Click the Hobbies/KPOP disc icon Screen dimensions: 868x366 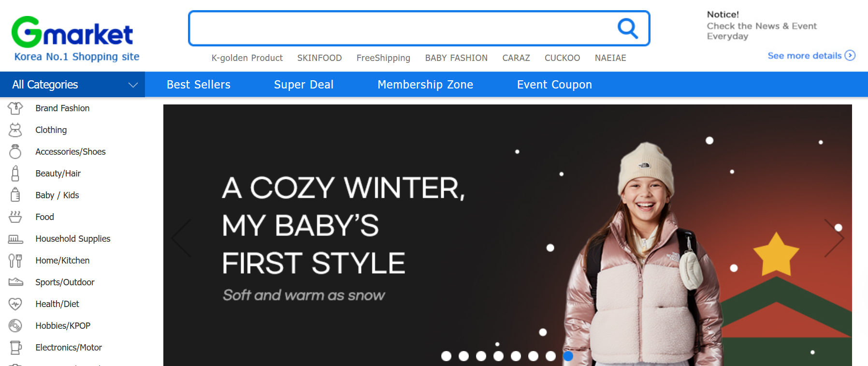(15, 326)
